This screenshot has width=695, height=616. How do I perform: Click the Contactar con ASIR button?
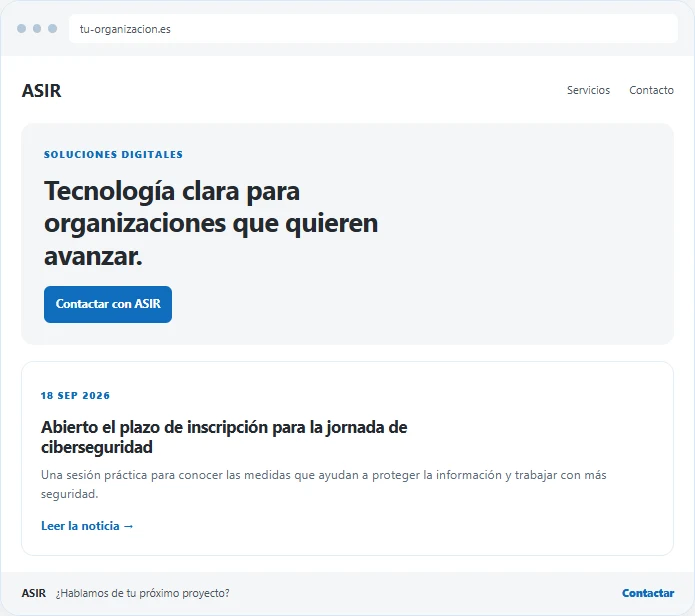click(x=108, y=304)
